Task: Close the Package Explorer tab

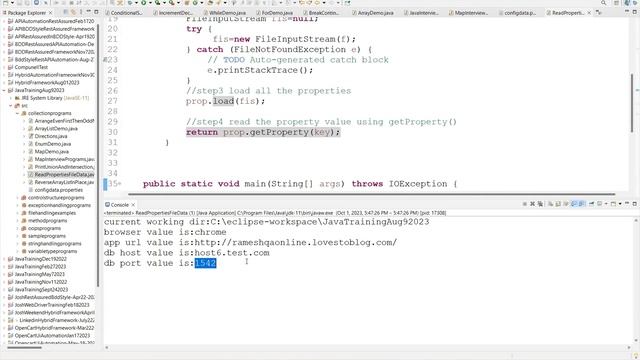Action: point(51,13)
